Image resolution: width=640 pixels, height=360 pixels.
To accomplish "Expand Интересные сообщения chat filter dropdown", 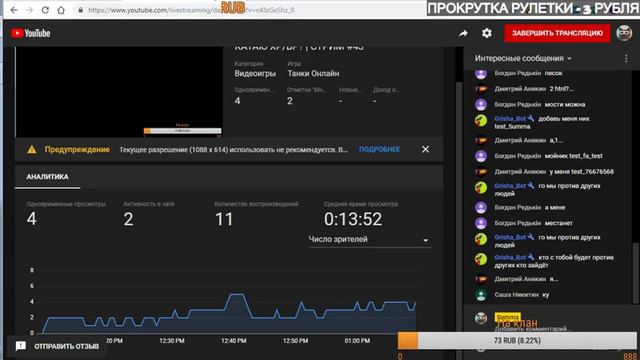I will 523,58.
